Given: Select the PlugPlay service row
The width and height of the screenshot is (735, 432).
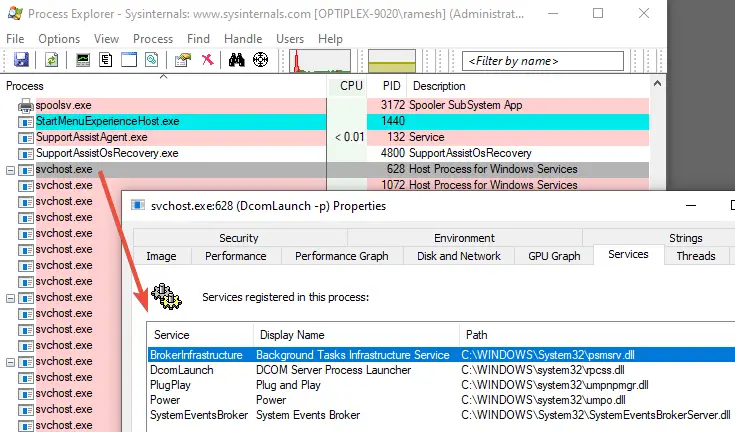Looking at the screenshot, I should [x=442, y=385].
